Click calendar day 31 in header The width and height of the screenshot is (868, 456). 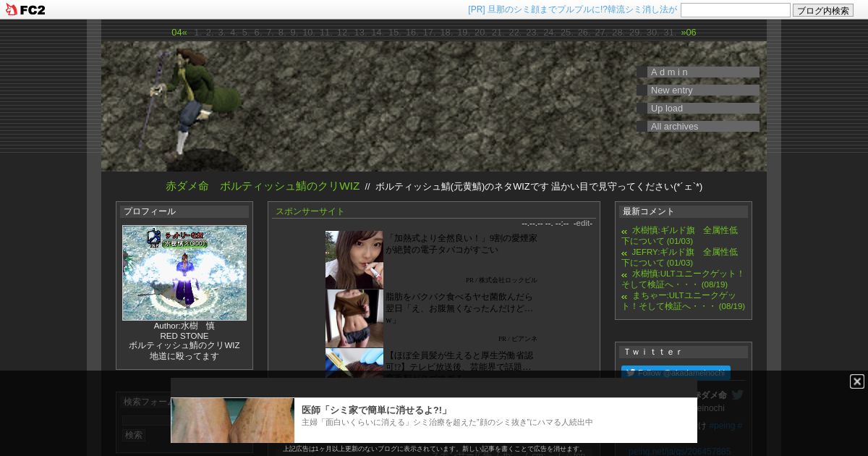click(x=669, y=33)
